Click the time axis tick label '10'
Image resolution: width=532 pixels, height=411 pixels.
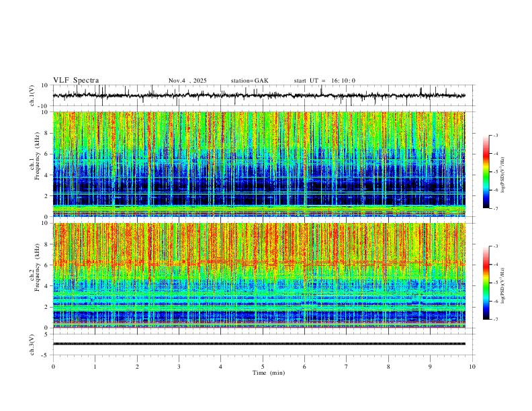coord(472,367)
